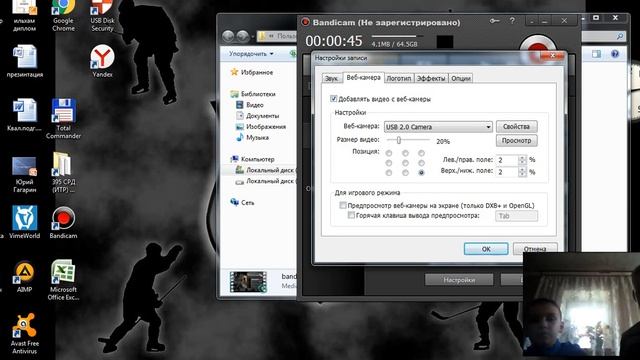Enable Предпросмотр веб-камеры на экране checkbox

pos(343,205)
